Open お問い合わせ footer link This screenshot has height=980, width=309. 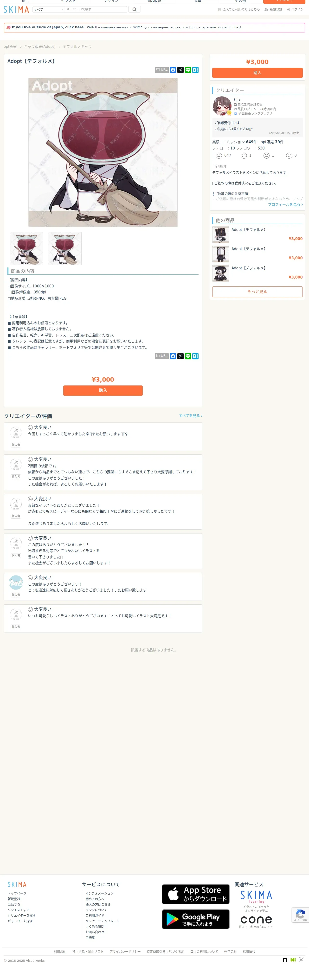tap(95, 932)
